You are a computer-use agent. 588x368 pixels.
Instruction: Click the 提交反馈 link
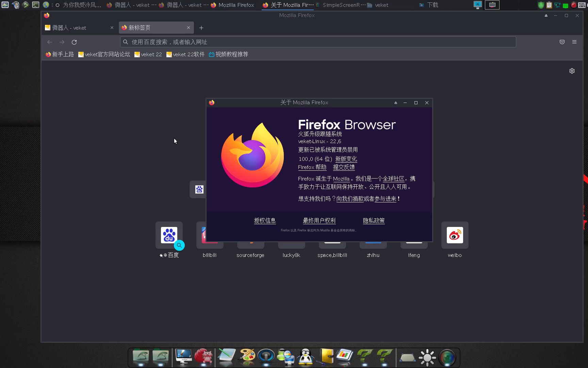tap(344, 167)
